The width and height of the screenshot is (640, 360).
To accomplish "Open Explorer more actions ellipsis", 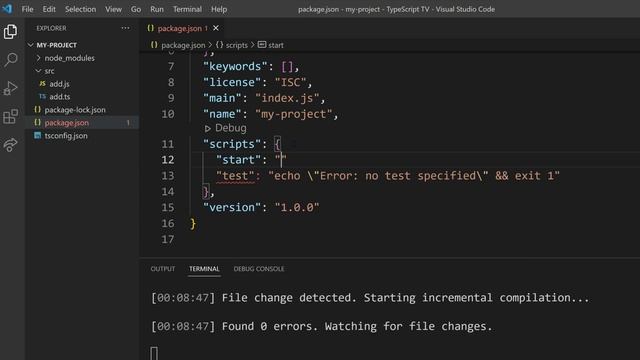I will coord(125,28).
